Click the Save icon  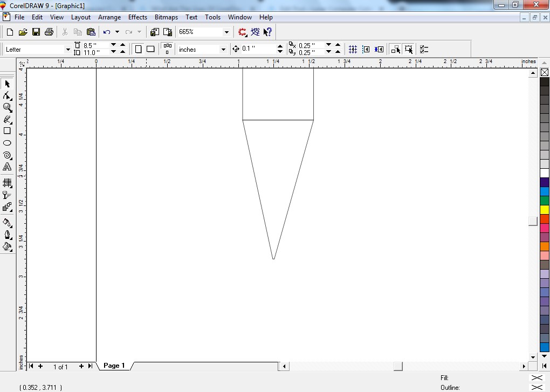tap(36, 32)
